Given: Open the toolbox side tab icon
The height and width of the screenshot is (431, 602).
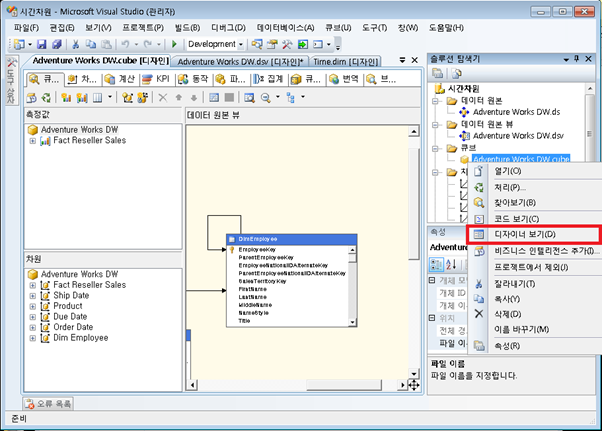Looking at the screenshot, I should (11, 81).
